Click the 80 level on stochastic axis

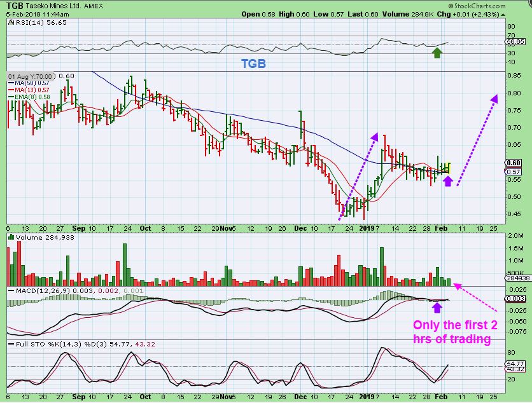click(x=511, y=353)
